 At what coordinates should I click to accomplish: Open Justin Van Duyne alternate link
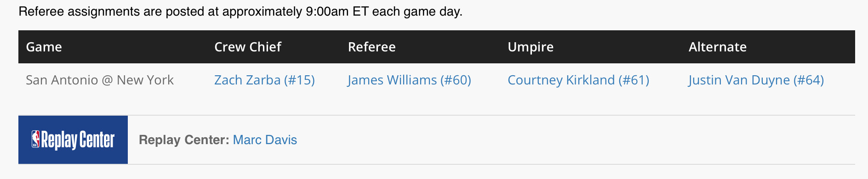coord(756,80)
